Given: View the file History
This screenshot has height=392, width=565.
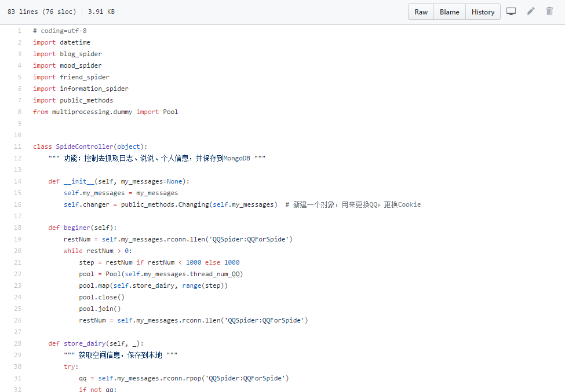Looking at the screenshot, I should (483, 12).
